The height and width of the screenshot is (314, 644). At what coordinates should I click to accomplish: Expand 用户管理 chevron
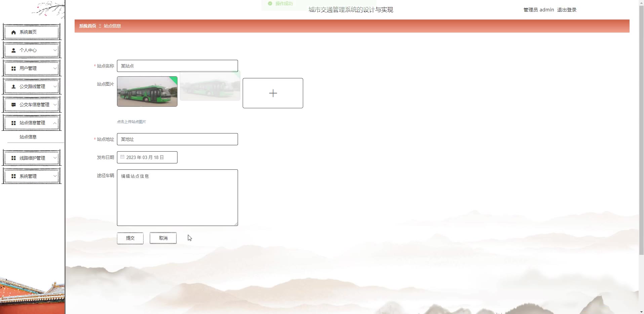click(x=55, y=68)
